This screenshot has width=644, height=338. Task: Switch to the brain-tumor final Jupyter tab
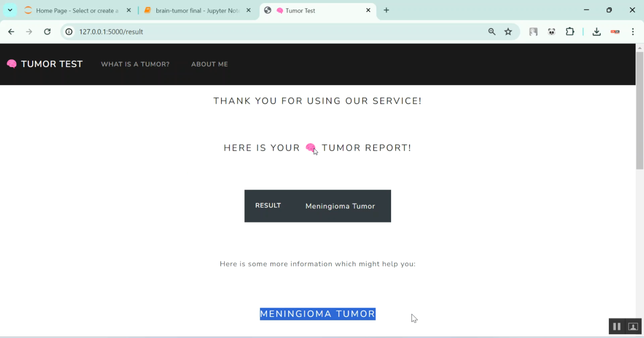pos(197,11)
